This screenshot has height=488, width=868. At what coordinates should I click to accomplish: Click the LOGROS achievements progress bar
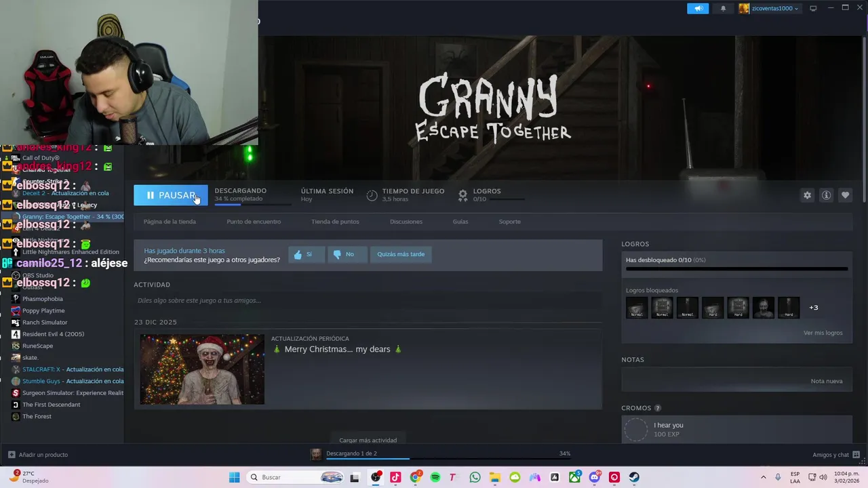[x=736, y=269]
